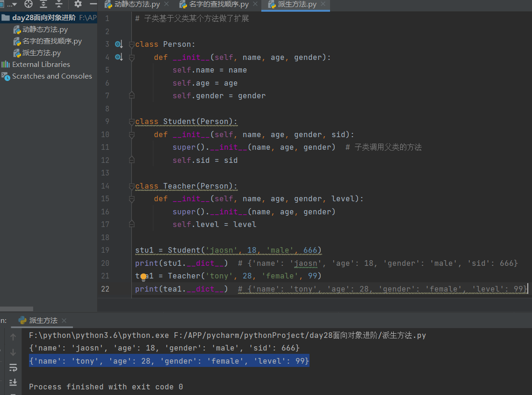Click comment 子类调用父类的方法 on line 11
532x395 pixels.
[x=383, y=147]
